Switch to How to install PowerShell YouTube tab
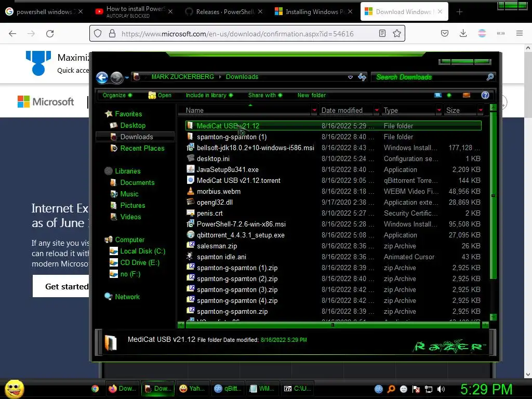 [134, 12]
